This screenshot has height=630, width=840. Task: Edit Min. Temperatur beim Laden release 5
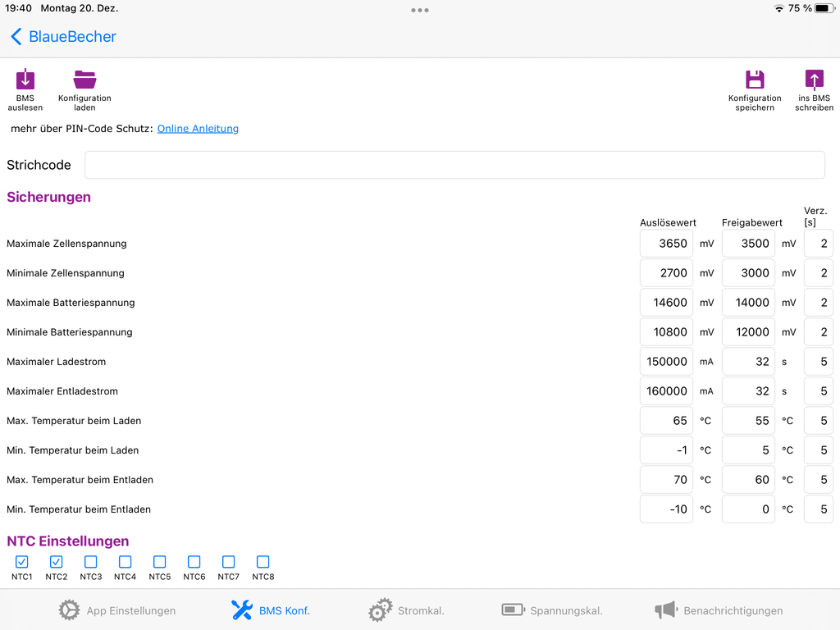click(748, 450)
